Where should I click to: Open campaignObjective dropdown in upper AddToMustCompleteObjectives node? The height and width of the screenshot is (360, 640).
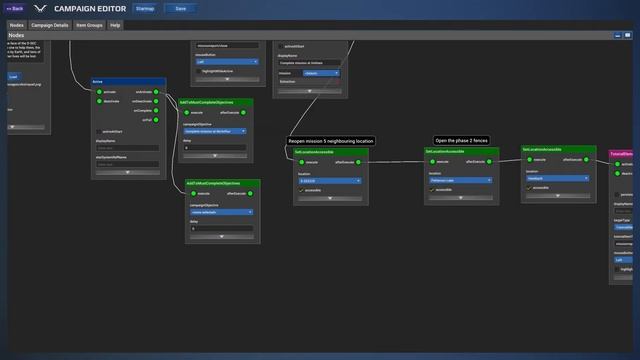(x=215, y=131)
